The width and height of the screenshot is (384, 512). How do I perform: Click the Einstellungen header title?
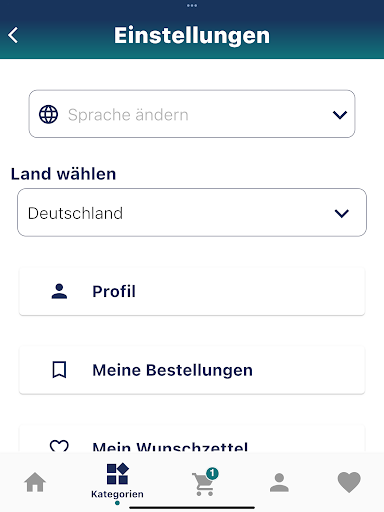[x=192, y=35]
